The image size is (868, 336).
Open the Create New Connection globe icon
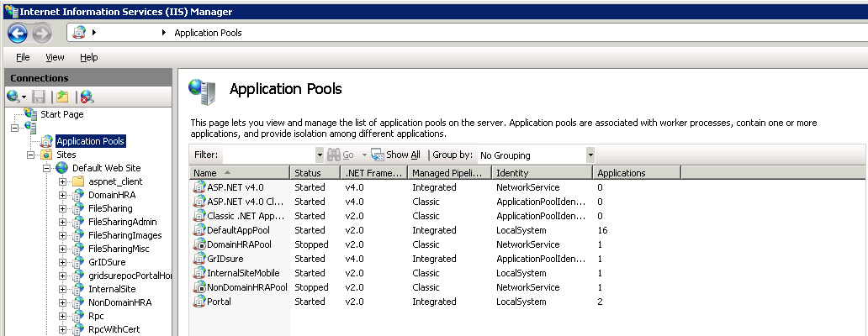pos(13,97)
